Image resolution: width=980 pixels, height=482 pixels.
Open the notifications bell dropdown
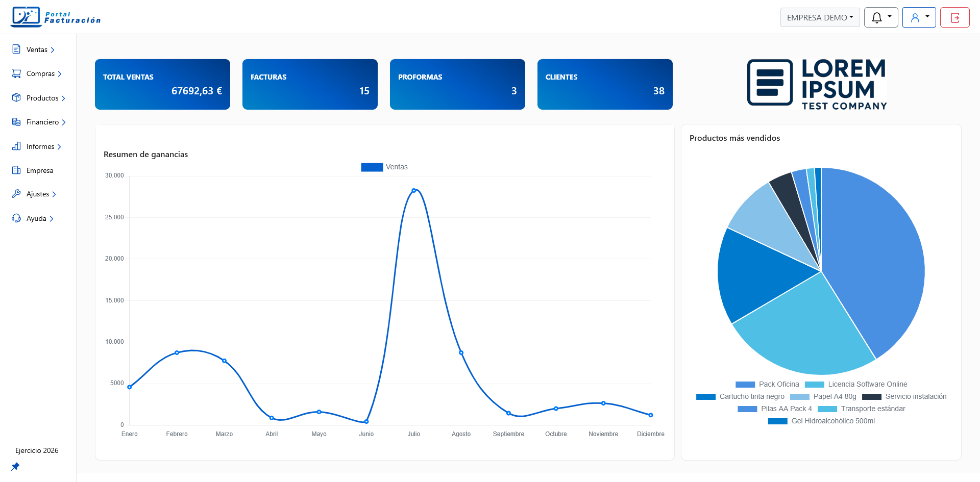[880, 17]
